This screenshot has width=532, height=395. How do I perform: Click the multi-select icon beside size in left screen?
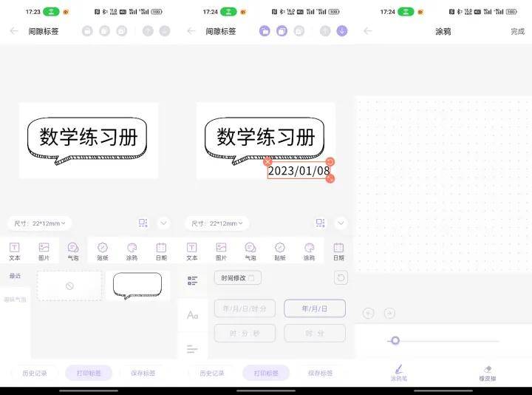pyautogui.click(x=143, y=223)
